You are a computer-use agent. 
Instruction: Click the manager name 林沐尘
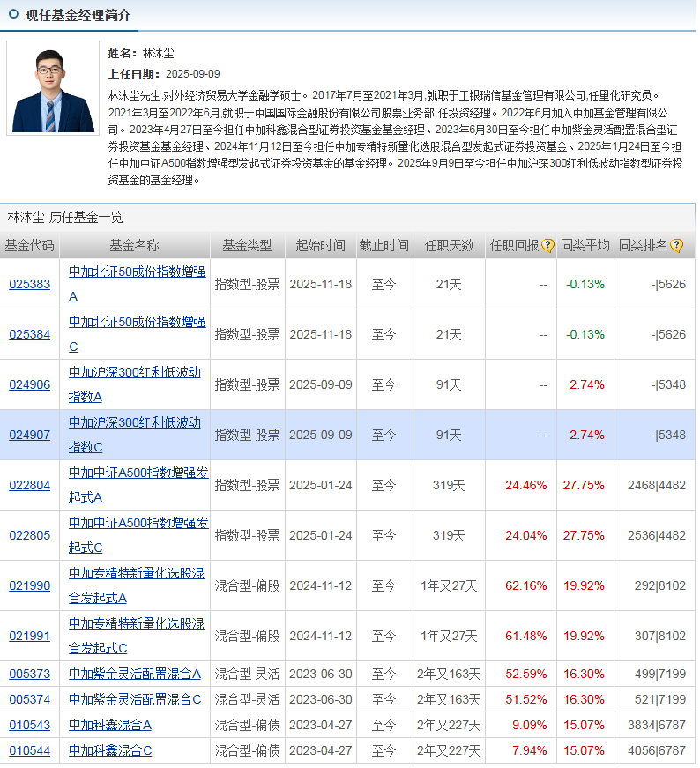[x=158, y=53]
